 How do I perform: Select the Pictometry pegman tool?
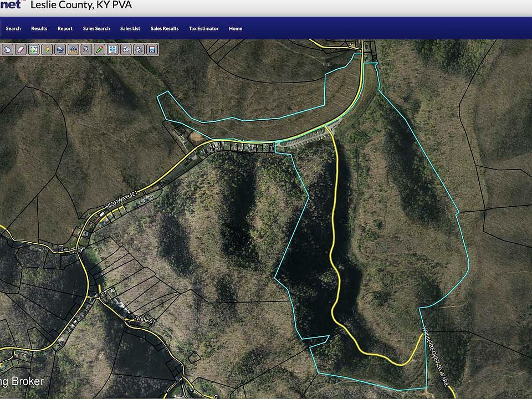pos(47,49)
